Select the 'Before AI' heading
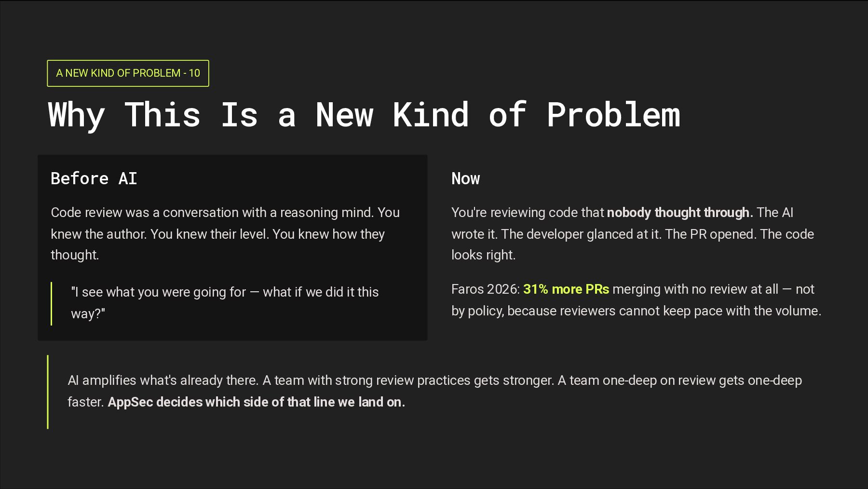868x489 pixels. [94, 178]
